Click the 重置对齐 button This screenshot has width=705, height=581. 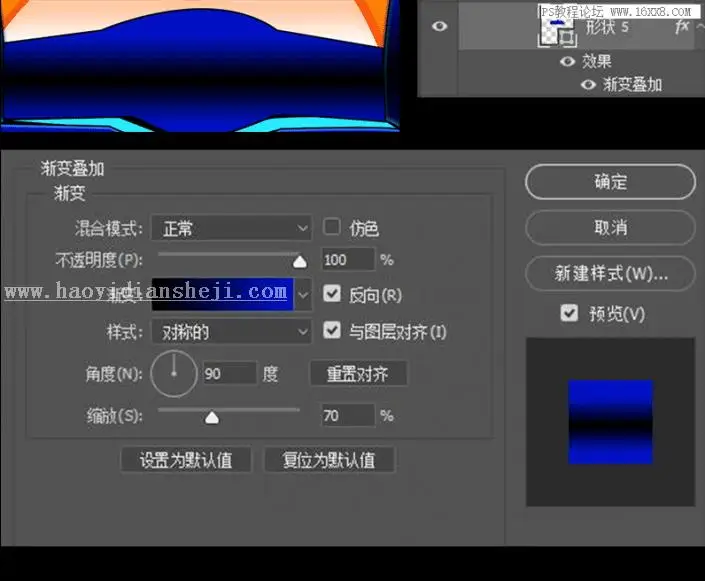pos(358,374)
